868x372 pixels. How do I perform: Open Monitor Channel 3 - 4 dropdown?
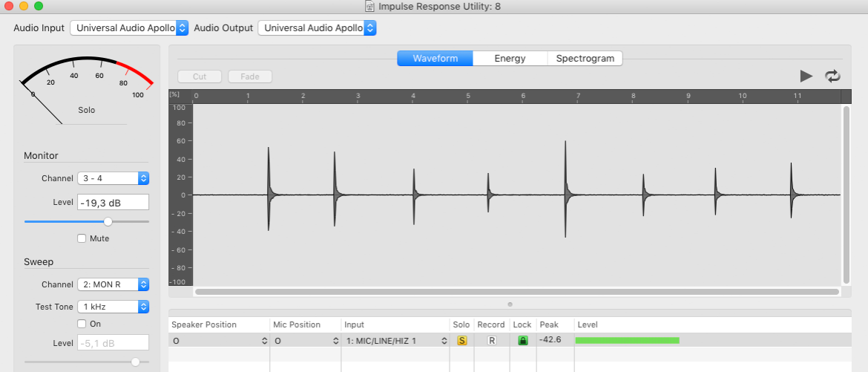click(x=113, y=178)
